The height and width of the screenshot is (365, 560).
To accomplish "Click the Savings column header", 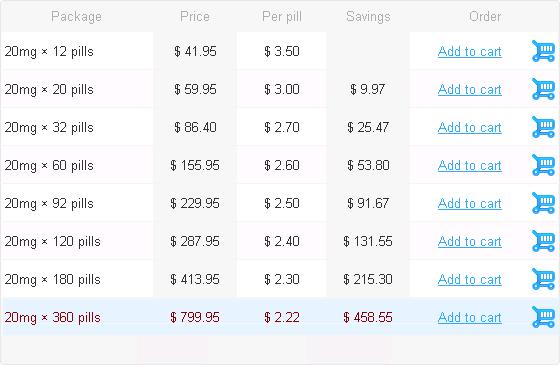I will 368,16.
